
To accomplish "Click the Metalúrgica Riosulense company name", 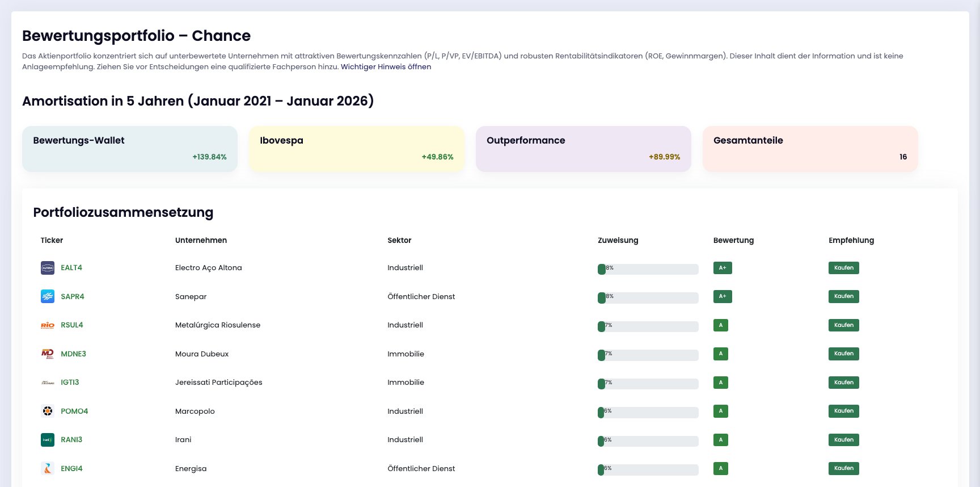I will (x=218, y=325).
